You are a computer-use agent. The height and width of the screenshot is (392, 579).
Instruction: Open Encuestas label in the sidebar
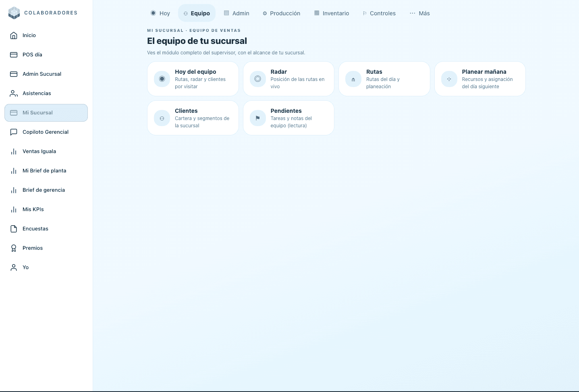pyautogui.click(x=35, y=229)
